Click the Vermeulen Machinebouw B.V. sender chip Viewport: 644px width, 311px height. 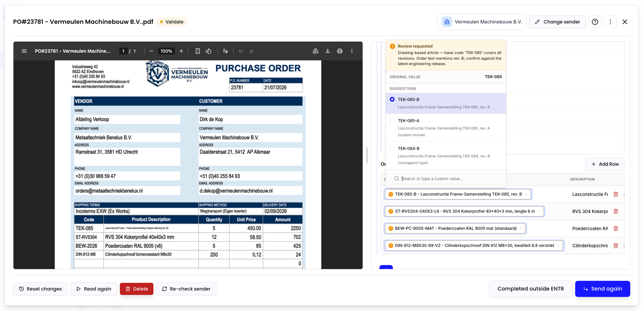click(x=481, y=22)
